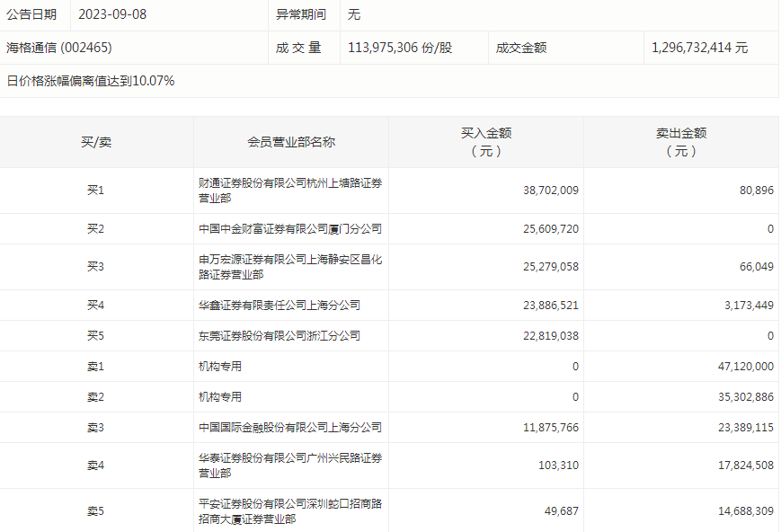Viewport: 781px width, 532px height.
Task: Click 机构专用 in the 卖2 row
Action: coord(220,397)
